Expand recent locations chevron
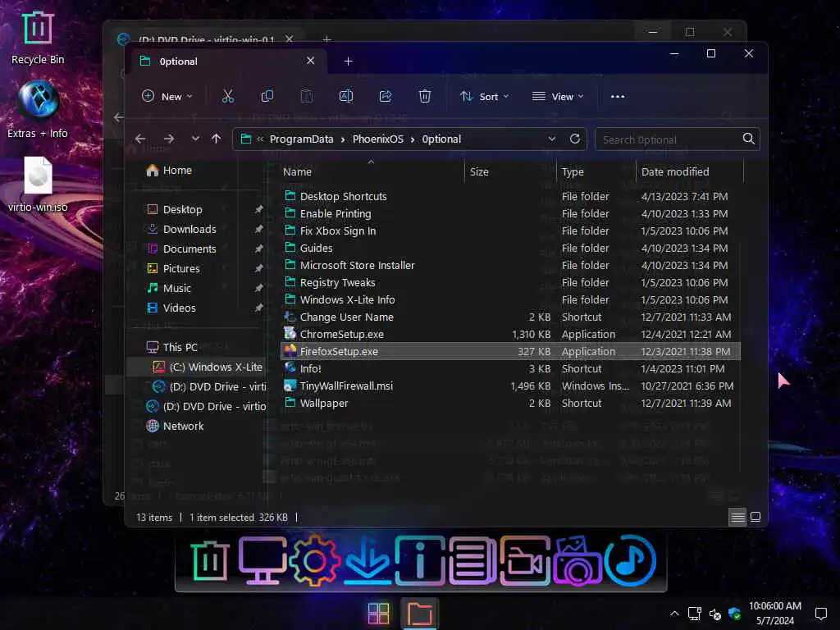Image resolution: width=840 pixels, height=630 pixels. (195, 139)
